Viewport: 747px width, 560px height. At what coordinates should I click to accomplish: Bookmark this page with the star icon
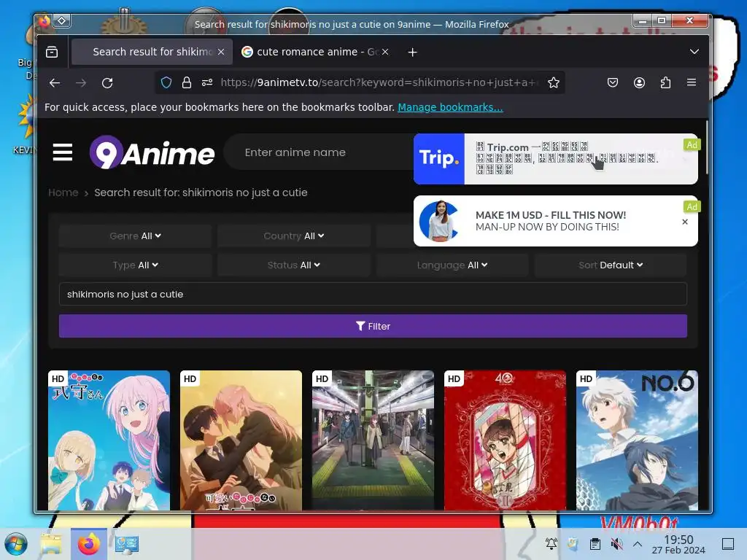click(554, 83)
